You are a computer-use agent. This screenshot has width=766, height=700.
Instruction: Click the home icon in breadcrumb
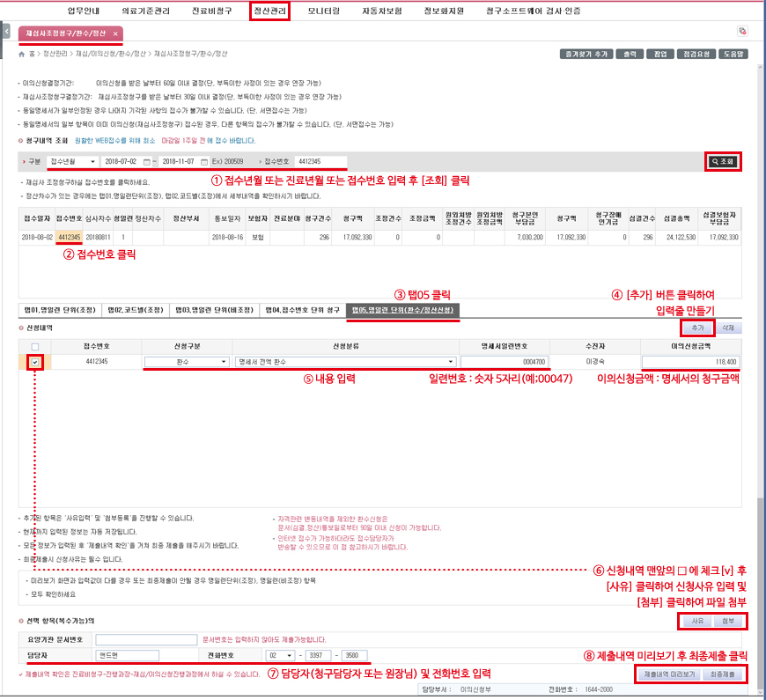[21, 54]
